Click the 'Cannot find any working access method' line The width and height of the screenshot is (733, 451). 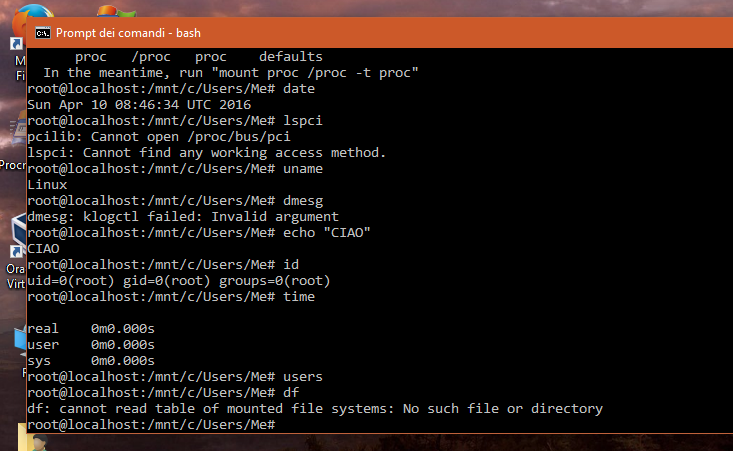(x=206, y=152)
